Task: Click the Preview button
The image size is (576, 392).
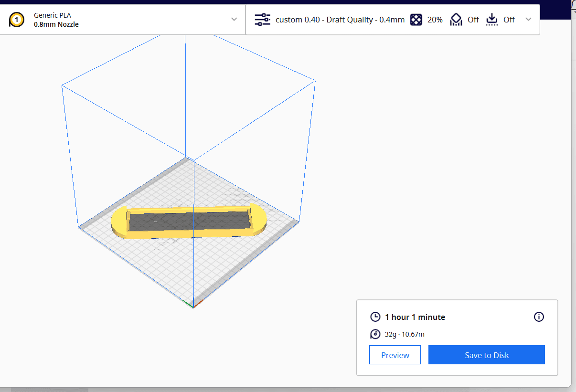Action: [395, 355]
